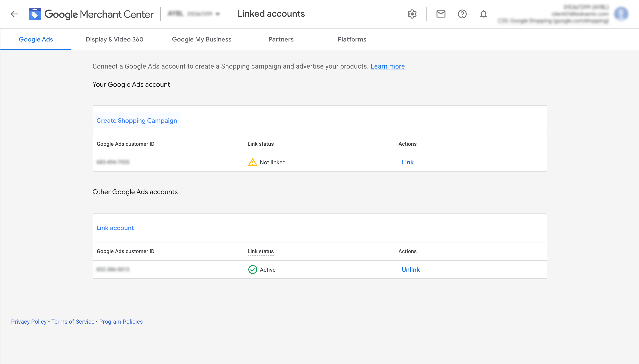Click the Not linked warning triangle icon
This screenshot has height=364, width=639.
coord(252,162)
